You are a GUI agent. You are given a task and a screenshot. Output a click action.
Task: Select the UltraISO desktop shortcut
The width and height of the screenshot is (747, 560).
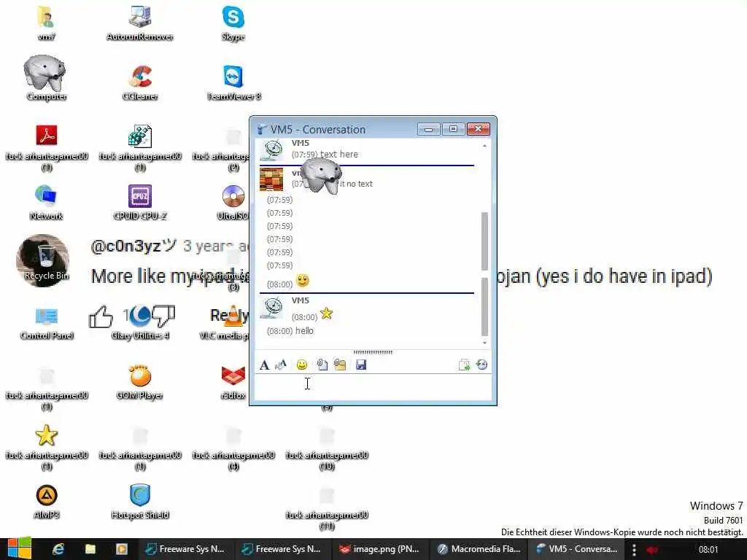[x=233, y=202]
